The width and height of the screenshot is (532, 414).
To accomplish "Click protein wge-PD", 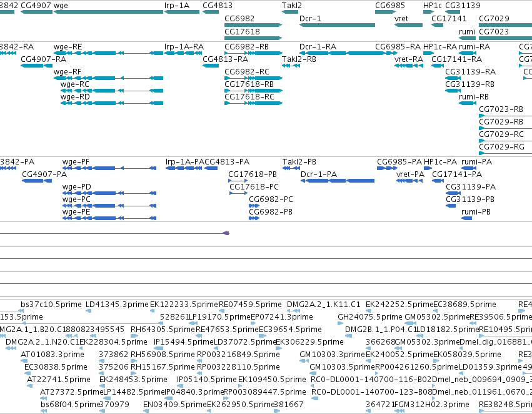I will click(109, 193).
